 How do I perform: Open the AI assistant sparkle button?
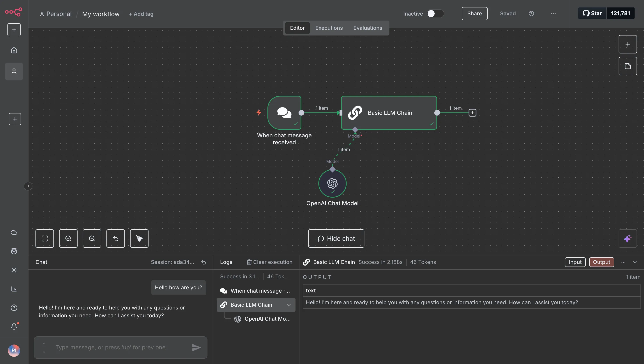pyautogui.click(x=627, y=238)
